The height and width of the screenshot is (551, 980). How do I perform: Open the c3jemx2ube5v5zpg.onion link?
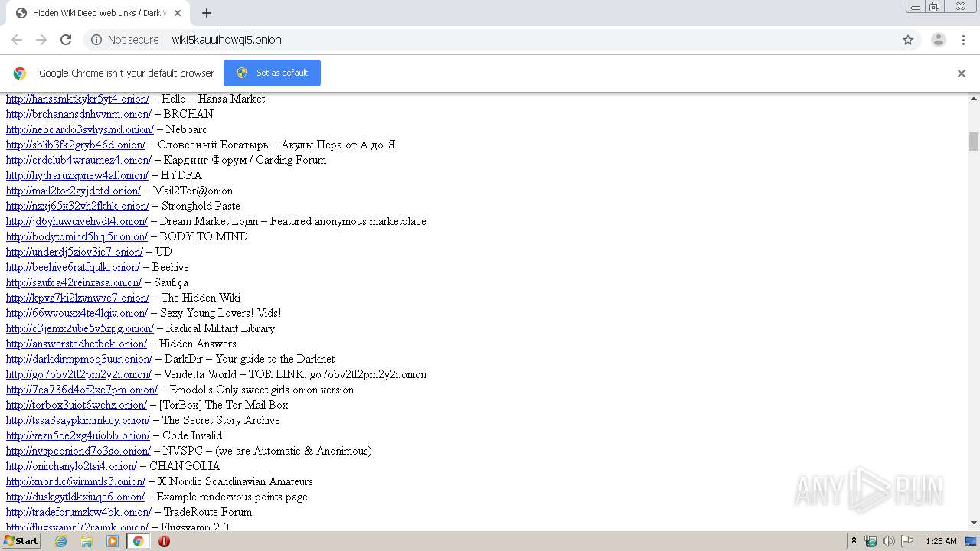pyautogui.click(x=80, y=328)
